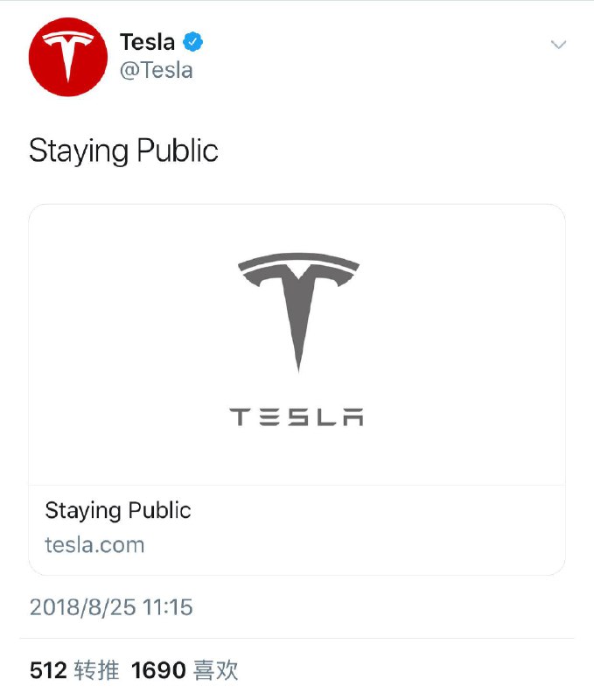The width and height of the screenshot is (594, 700).
Task: Click the 512 retweet number
Action: click(x=48, y=671)
